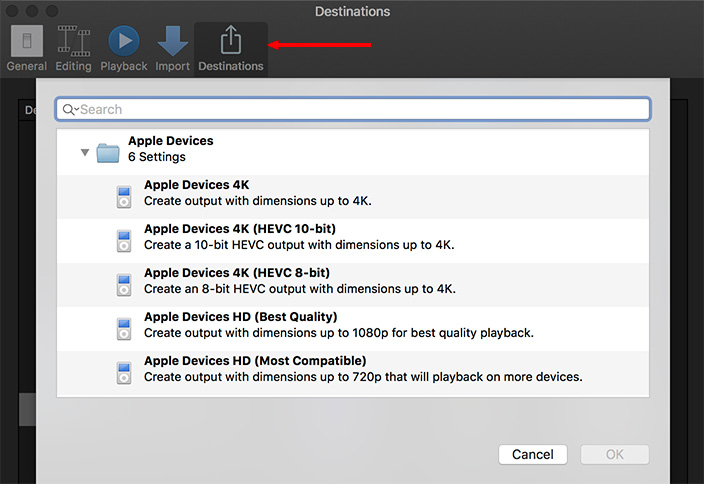Click the iPod icon beside HEVC 10-bit setting

(x=124, y=241)
